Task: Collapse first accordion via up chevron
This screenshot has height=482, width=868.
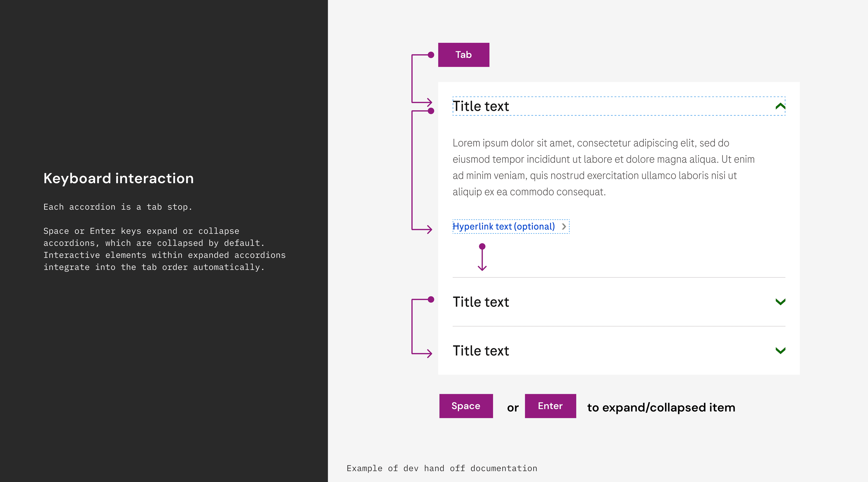Action: pyautogui.click(x=780, y=107)
